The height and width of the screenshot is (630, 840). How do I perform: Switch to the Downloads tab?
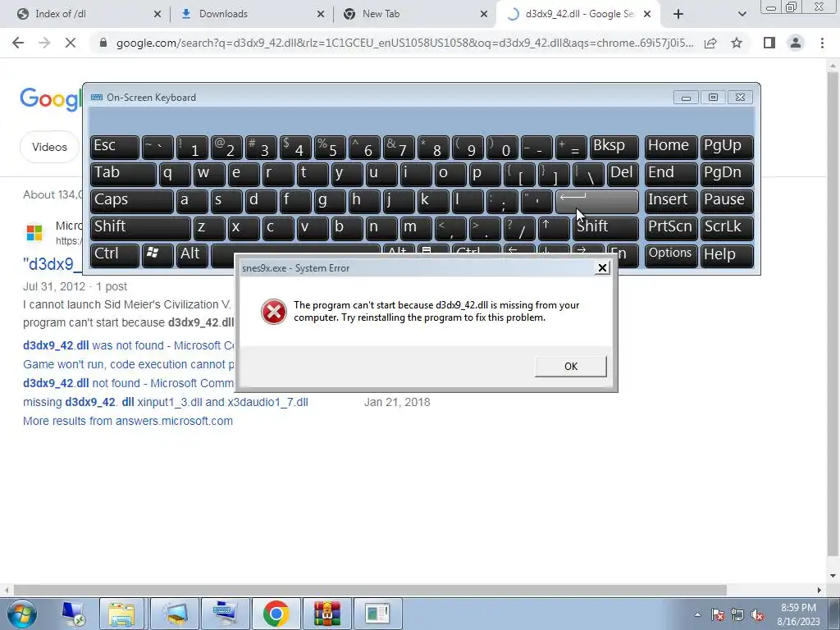[251, 14]
